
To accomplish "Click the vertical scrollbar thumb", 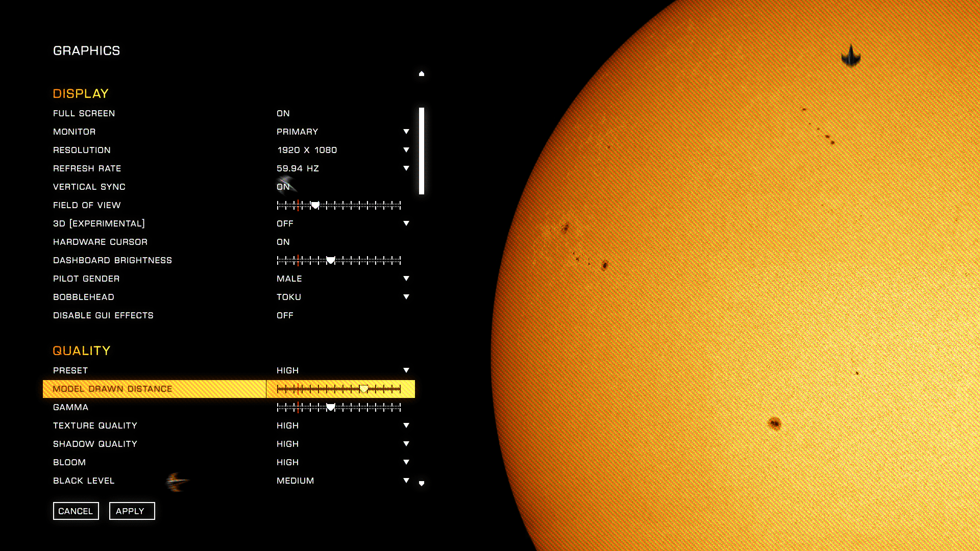I will pyautogui.click(x=422, y=151).
